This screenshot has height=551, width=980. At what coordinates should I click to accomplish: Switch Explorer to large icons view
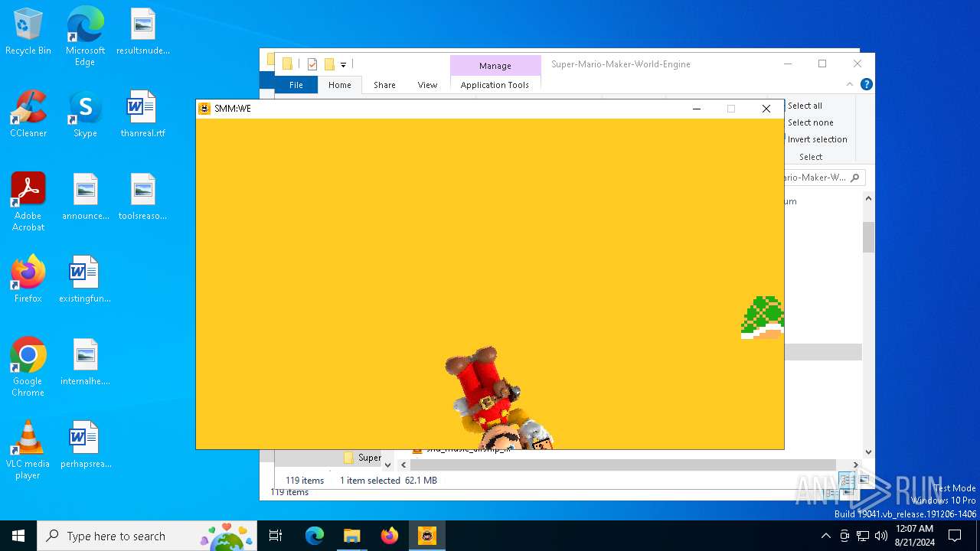point(864,480)
